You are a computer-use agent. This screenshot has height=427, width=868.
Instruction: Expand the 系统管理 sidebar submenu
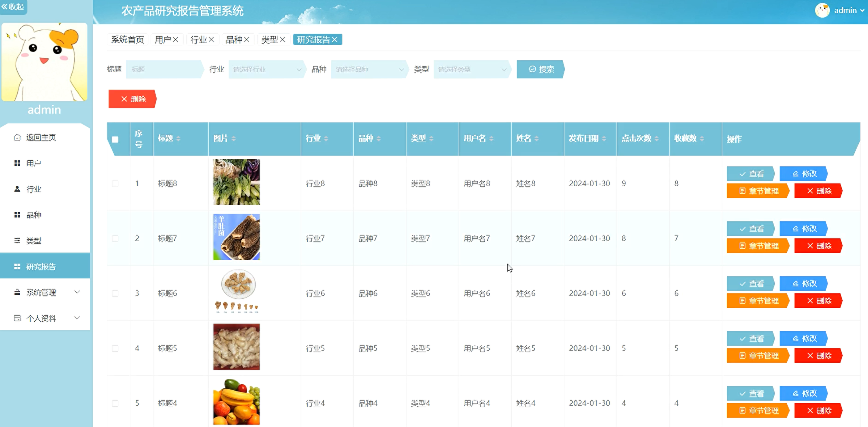pos(45,292)
